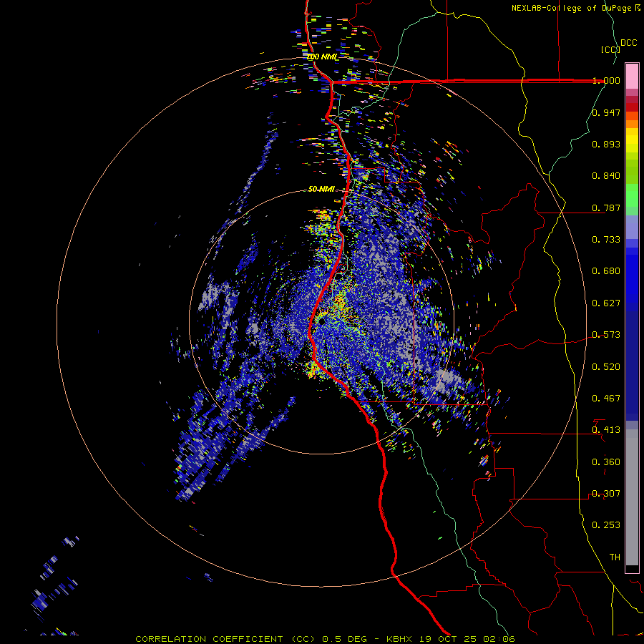Screen dimensions: 644x644
Task: Select the 0.413 scale label
Action: 606,430
